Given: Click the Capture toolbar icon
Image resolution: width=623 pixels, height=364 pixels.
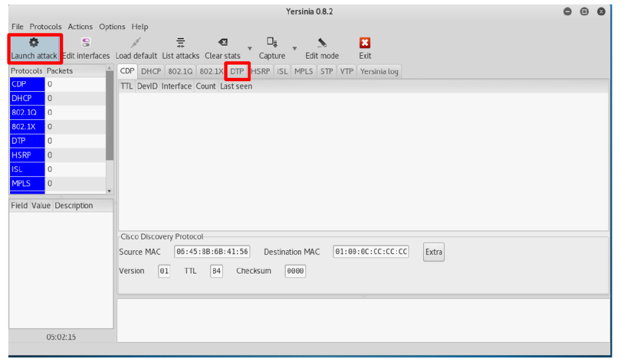Looking at the screenshot, I should [x=272, y=42].
